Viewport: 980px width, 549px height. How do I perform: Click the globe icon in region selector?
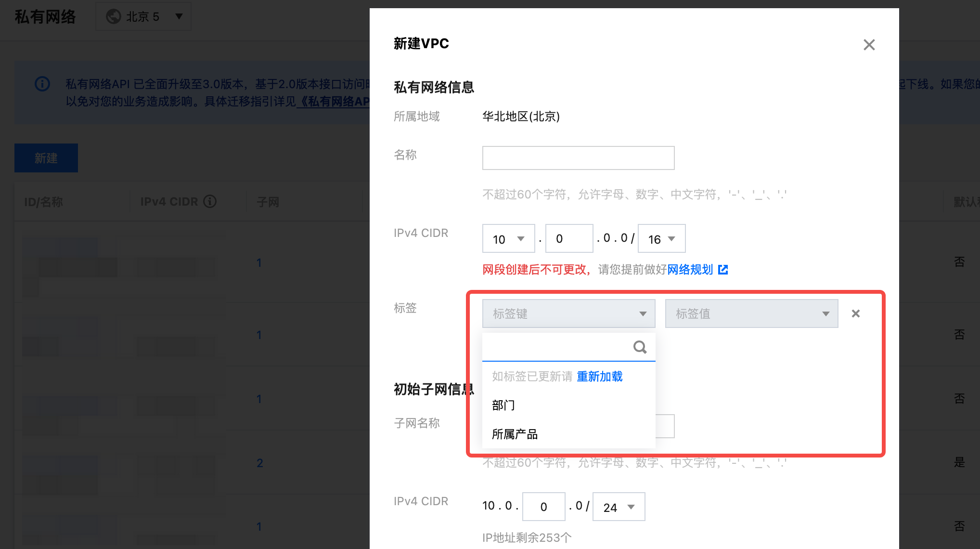coord(114,17)
